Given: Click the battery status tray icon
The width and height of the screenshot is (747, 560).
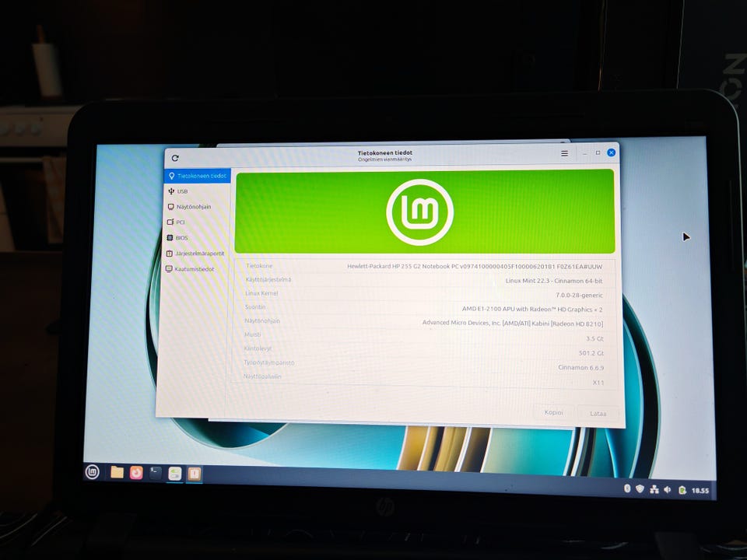Looking at the screenshot, I should (x=682, y=490).
